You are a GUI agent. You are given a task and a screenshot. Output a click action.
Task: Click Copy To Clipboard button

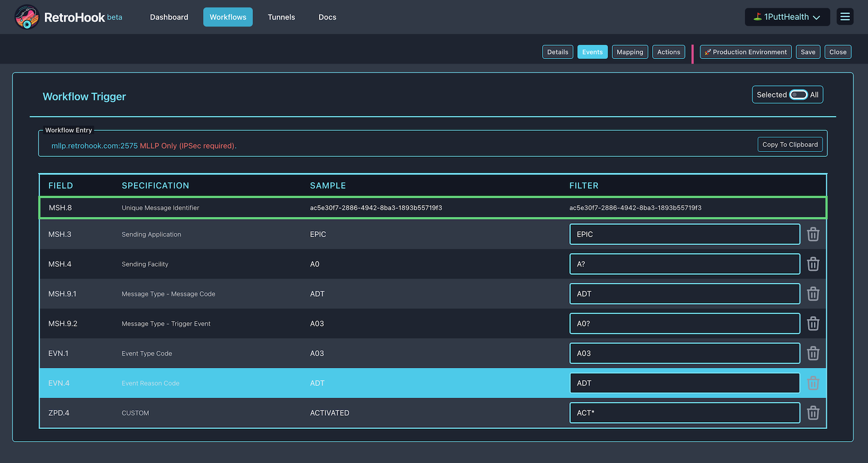[790, 145]
